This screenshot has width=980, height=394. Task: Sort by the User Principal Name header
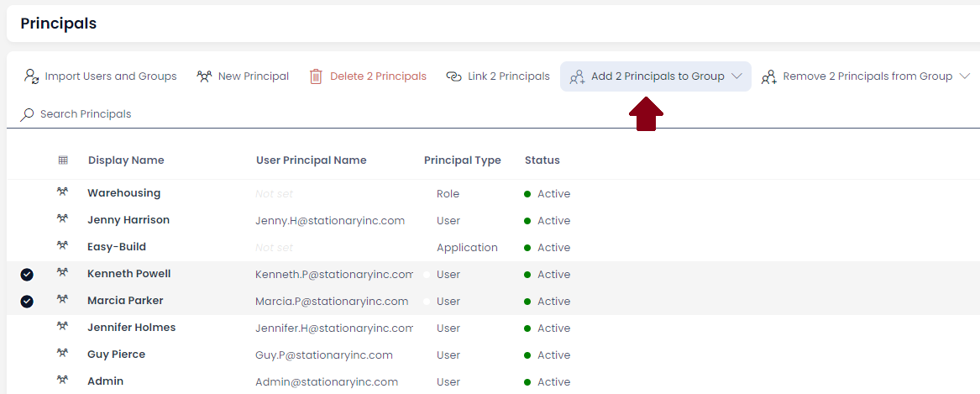312,160
